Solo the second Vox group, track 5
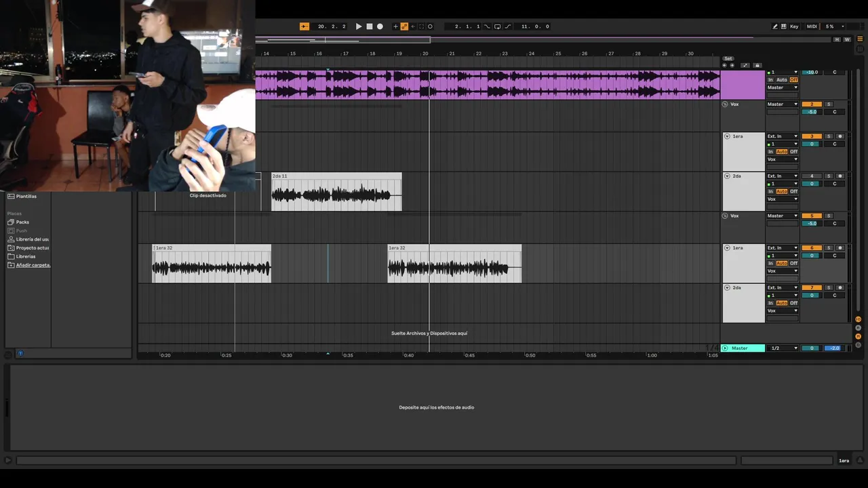 pos(829,216)
